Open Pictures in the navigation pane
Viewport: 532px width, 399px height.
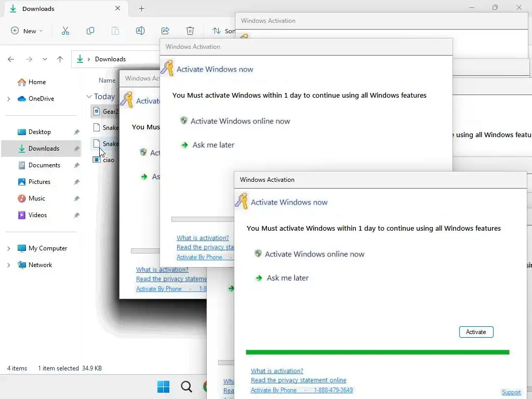pos(39,181)
